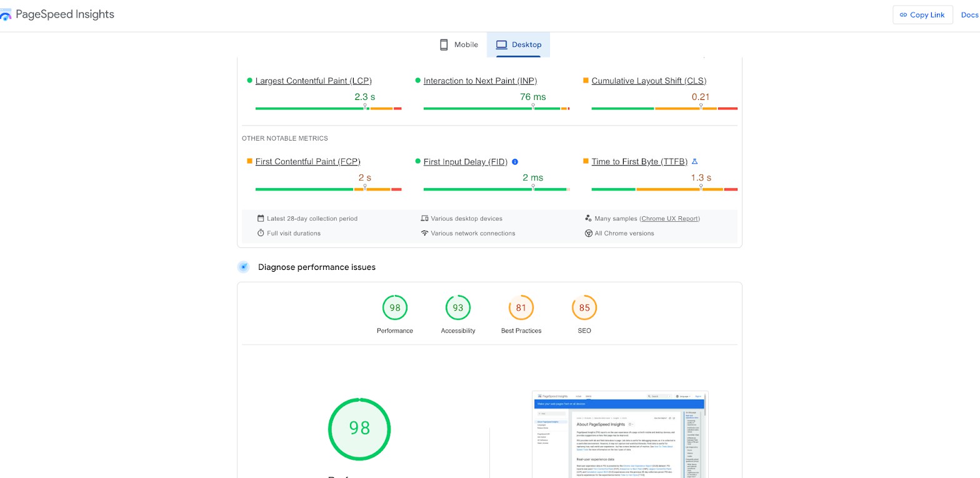Click the 0.21 CLS value
Screen dimensions: 980x478
click(x=701, y=97)
